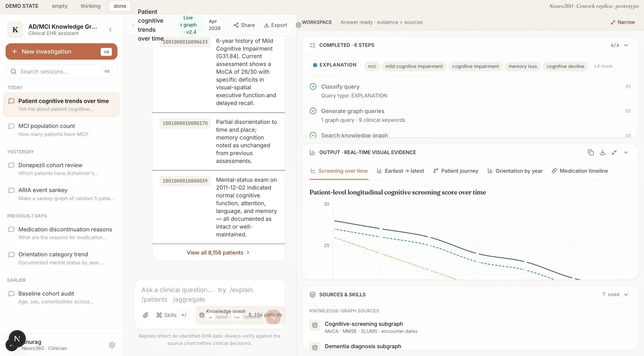Toggle Narrow workspace view
The width and height of the screenshot is (644, 356).
(x=622, y=23)
